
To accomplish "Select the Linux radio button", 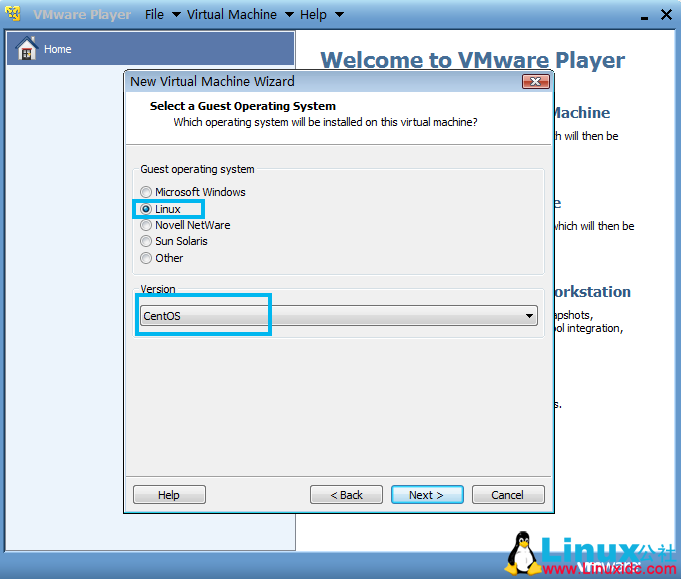I will click(146, 209).
